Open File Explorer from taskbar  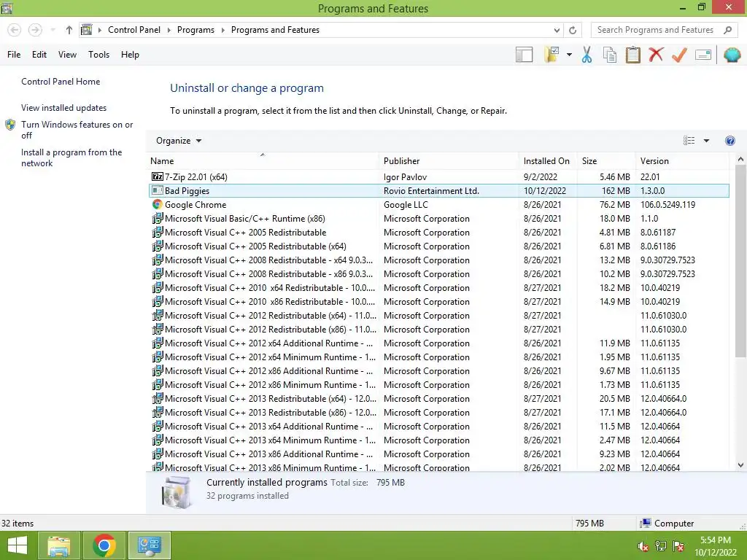pos(59,545)
